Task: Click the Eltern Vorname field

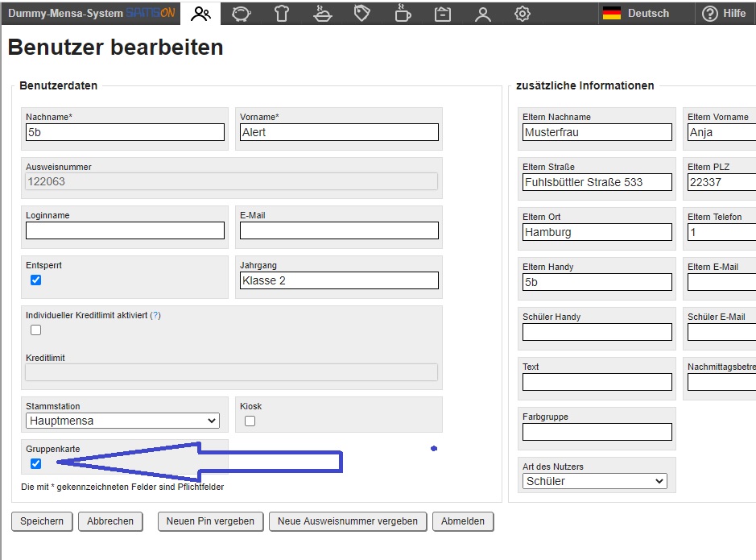Action: 721,132
